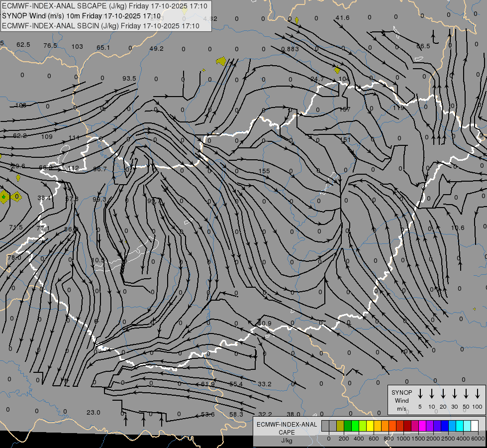The image size is (487, 448).
Task: Click the large olive CAPE patch at far left
Action: [4, 197]
